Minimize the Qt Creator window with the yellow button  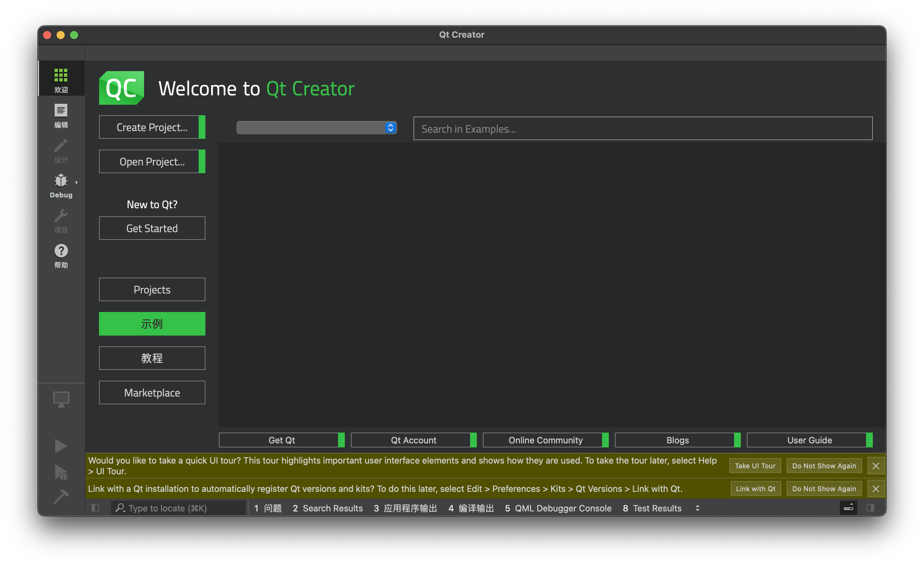pyautogui.click(x=61, y=35)
